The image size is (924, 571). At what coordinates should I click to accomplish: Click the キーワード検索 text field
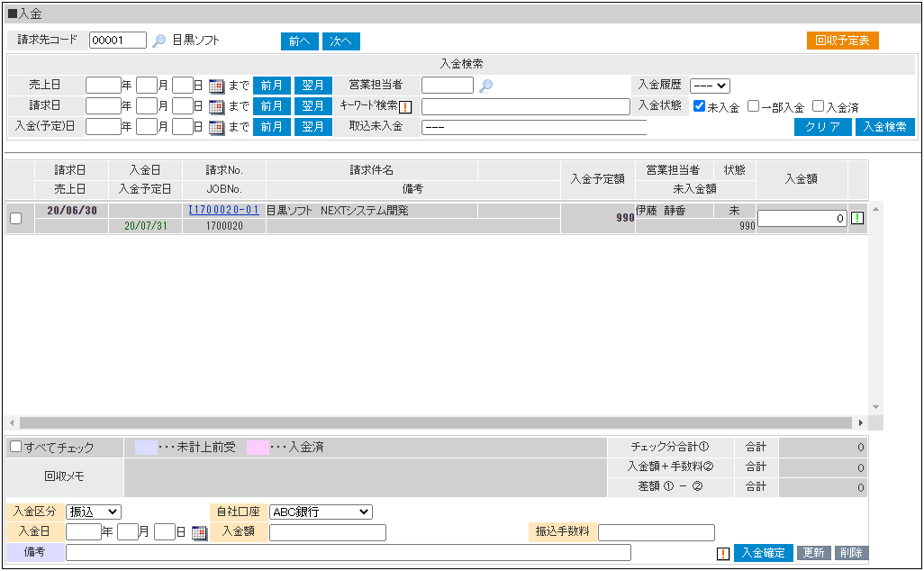(x=526, y=106)
